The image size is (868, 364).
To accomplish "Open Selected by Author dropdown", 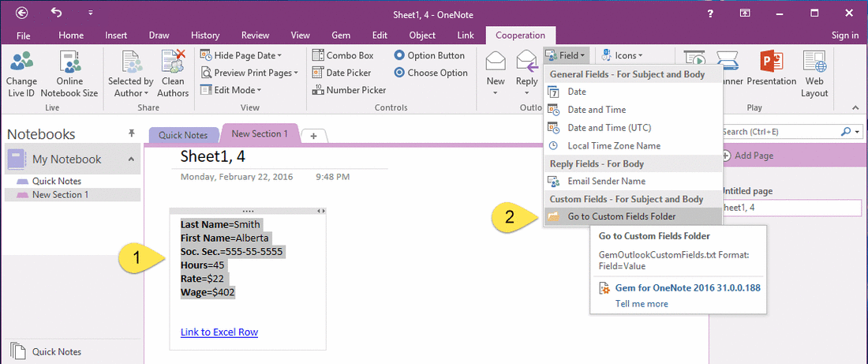I will (131, 74).
